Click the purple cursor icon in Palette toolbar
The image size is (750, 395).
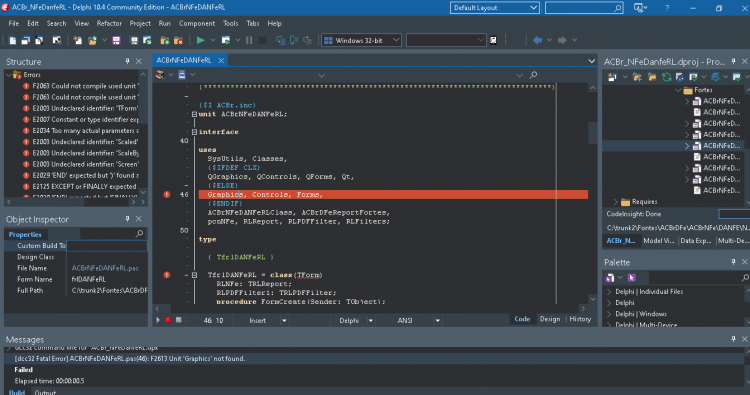click(631, 278)
